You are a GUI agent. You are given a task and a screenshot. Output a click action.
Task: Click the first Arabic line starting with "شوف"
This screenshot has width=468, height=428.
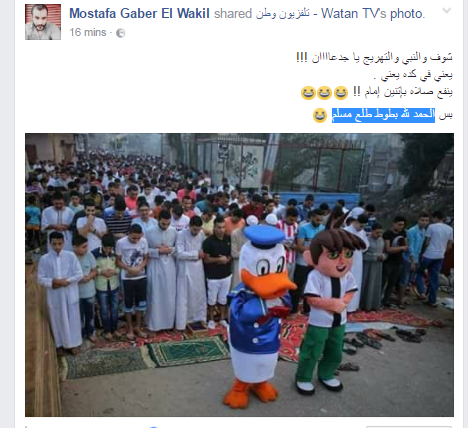pyautogui.click(x=374, y=57)
